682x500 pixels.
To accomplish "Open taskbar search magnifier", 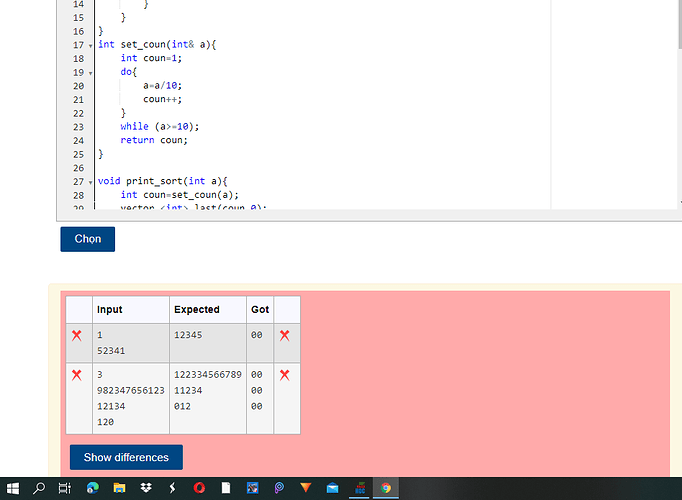I will point(39,488).
